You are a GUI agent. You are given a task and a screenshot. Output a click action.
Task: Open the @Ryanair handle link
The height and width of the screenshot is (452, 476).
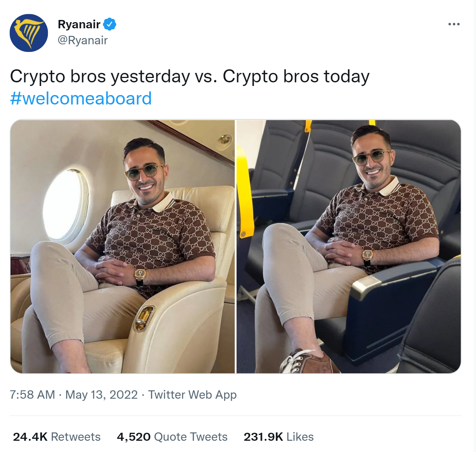[83, 40]
